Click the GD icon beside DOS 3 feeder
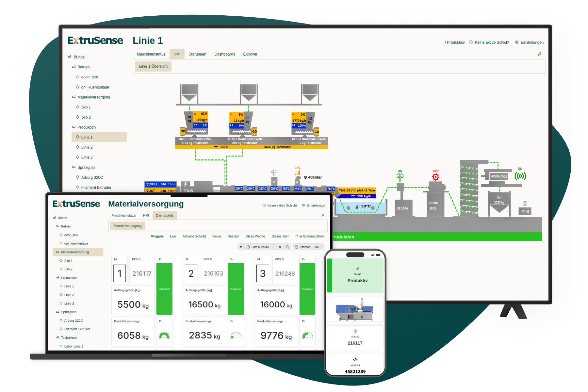The image size is (588, 392). pyautogui.click(x=317, y=132)
